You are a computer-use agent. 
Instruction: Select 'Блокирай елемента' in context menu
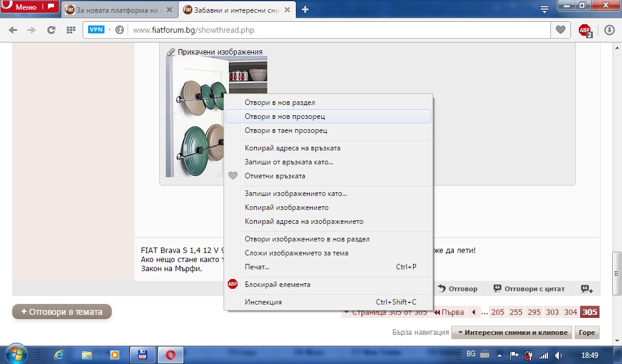pyautogui.click(x=277, y=285)
